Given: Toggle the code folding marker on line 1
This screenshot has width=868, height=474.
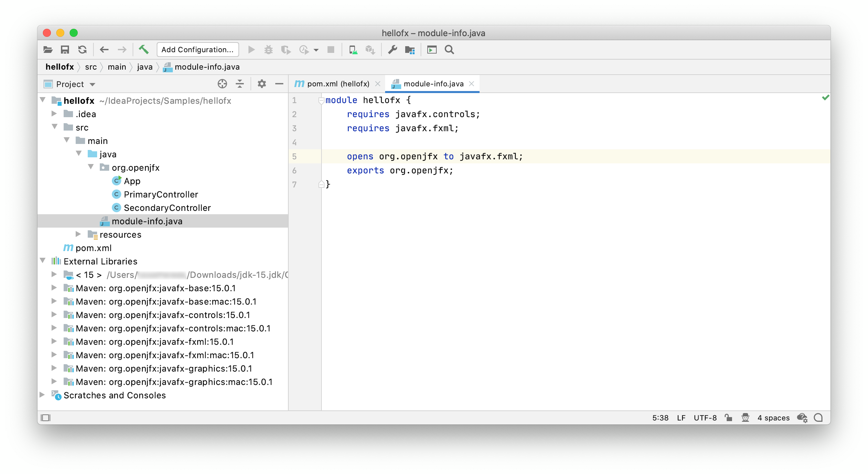Looking at the screenshot, I should 321,100.
